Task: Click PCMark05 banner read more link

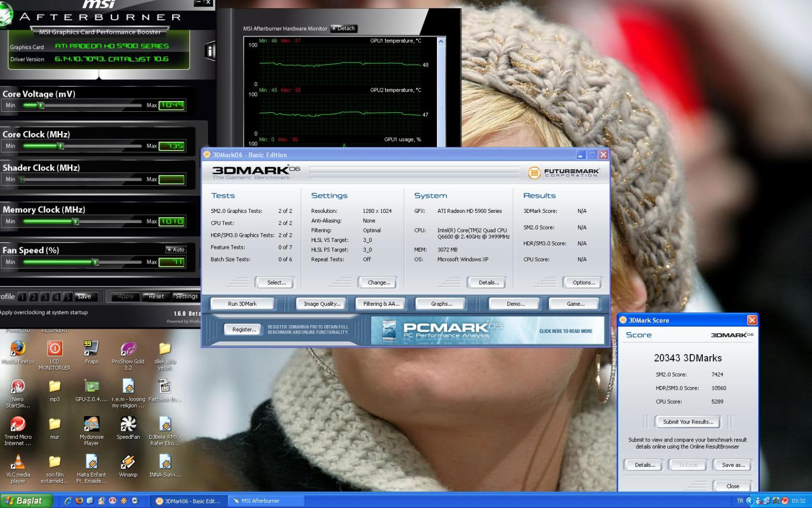Action: click(565, 331)
